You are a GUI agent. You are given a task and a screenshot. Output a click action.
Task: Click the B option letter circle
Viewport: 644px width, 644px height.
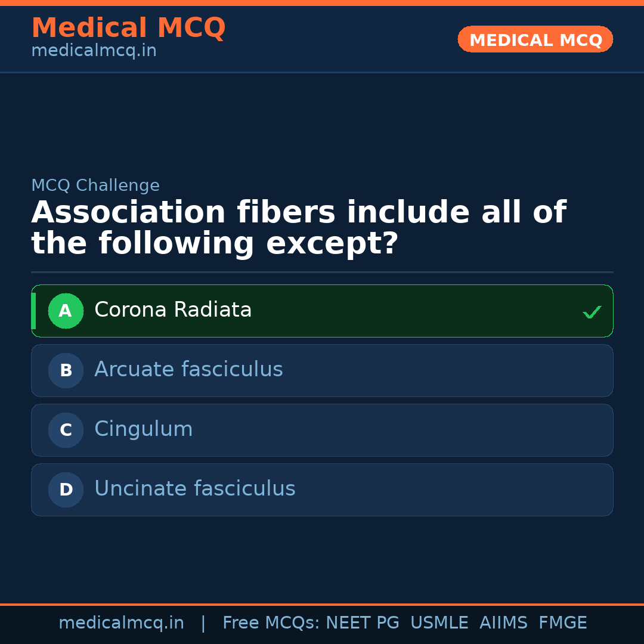coord(66,370)
